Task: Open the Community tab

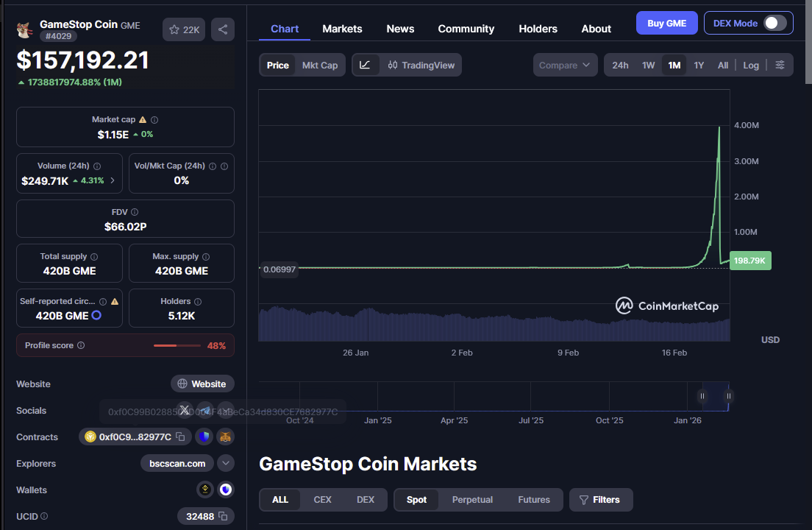Action: tap(466, 29)
